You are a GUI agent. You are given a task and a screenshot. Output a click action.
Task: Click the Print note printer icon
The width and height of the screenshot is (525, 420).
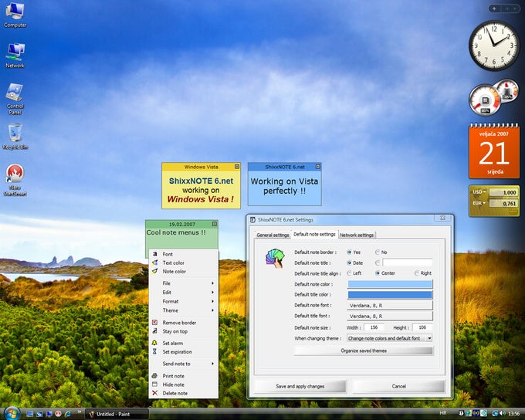(x=154, y=376)
